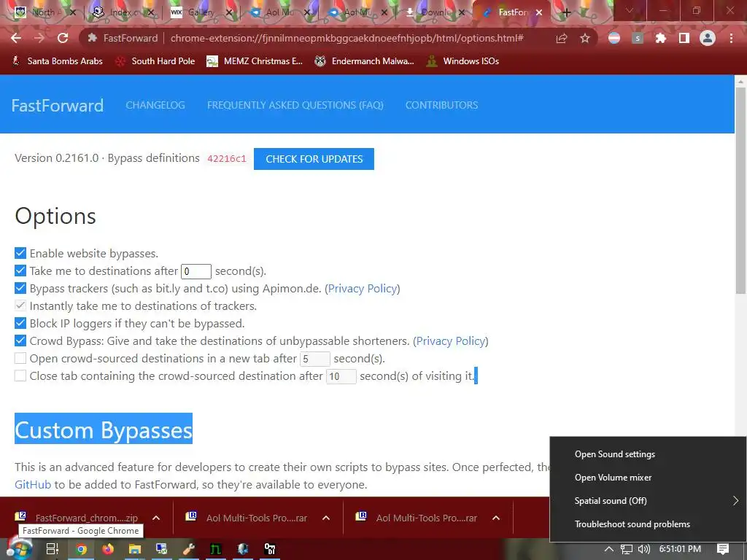The image size is (747, 560).
Task: Open FREQUENTLY ASKED QUESTIONS (FAQ)
Action: pyautogui.click(x=295, y=105)
